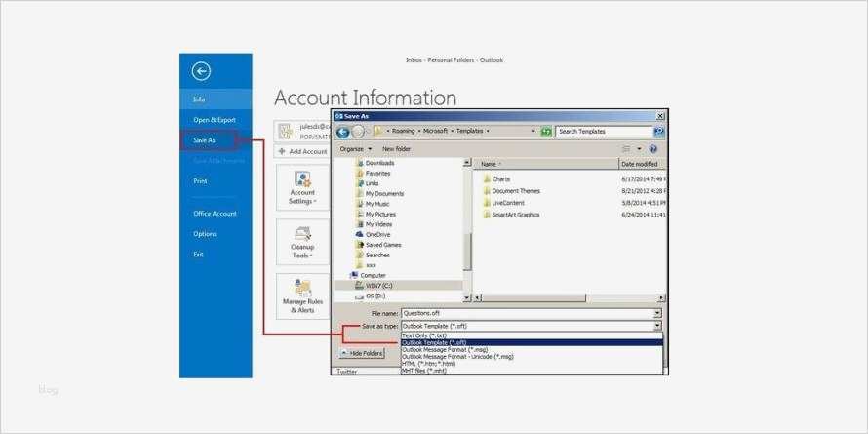
Task: Choose MHT files (*.mht) type
Action: pos(532,371)
